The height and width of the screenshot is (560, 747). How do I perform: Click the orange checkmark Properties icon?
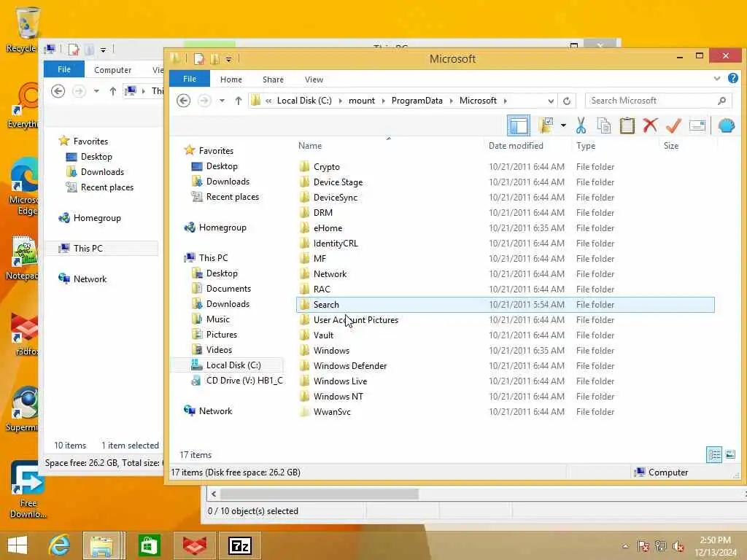[x=673, y=125]
